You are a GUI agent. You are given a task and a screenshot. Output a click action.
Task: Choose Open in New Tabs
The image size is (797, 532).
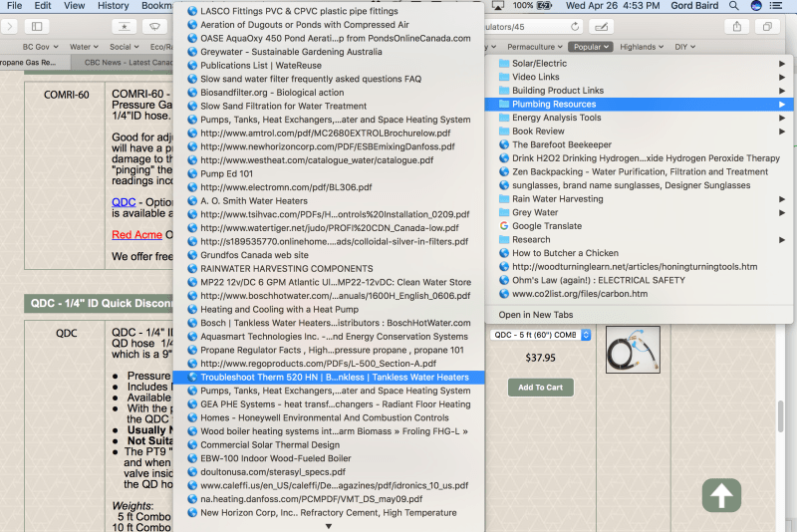point(545,315)
